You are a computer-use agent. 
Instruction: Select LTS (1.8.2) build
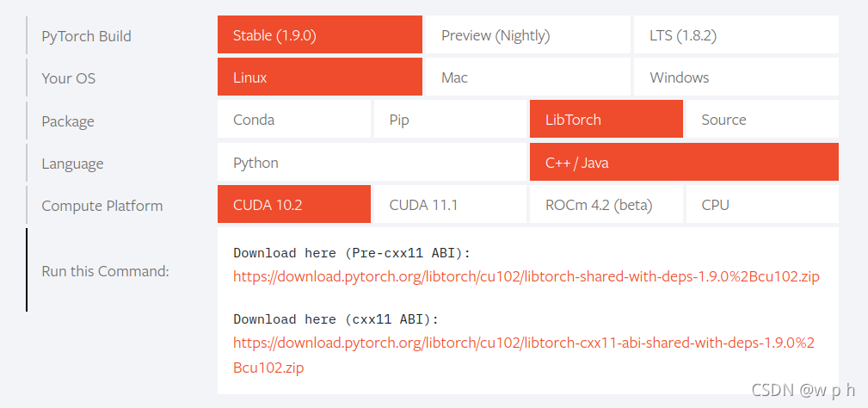[x=736, y=34]
